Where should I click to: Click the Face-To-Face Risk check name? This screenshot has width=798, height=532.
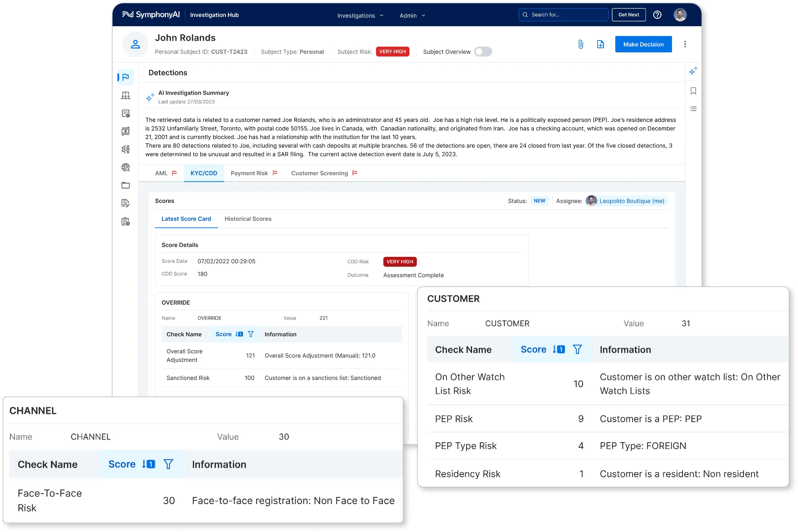49,500
